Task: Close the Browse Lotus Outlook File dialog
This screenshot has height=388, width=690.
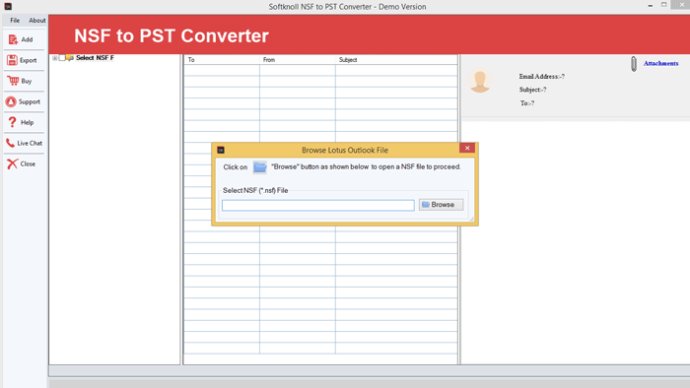Action: point(467,148)
